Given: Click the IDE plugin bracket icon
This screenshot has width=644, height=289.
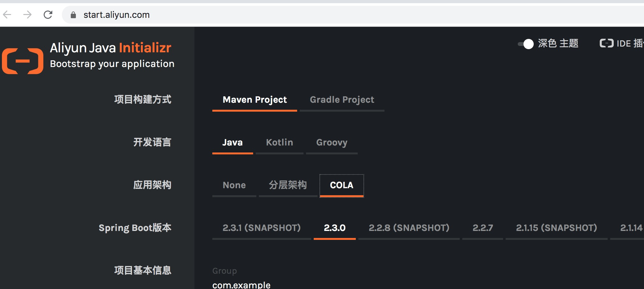Looking at the screenshot, I should [606, 43].
